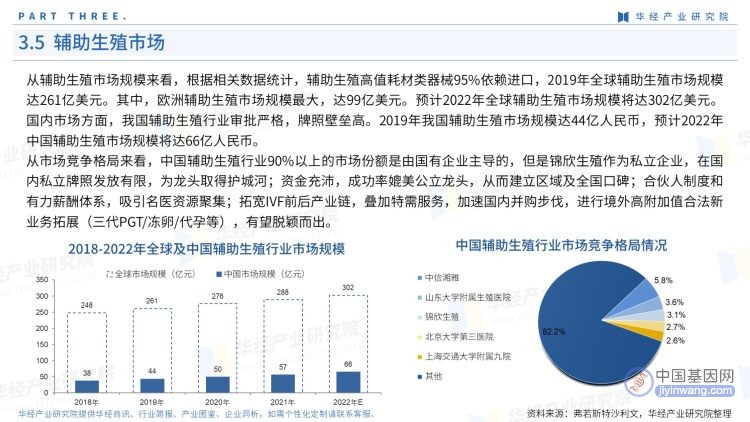Image resolution: width=750 pixels, height=422 pixels.
Task: Click the 2022年E China bar labeled 66
Action: pyautogui.click(x=348, y=382)
